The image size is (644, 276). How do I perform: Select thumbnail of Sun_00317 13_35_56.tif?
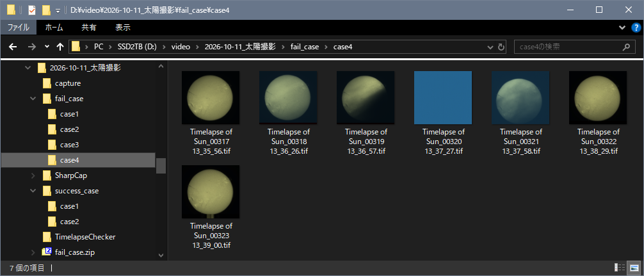[211, 98]
